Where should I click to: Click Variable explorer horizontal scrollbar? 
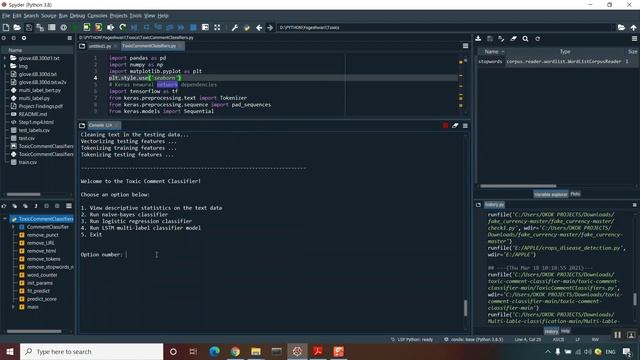pyautogui.click(x=518, y=186)
